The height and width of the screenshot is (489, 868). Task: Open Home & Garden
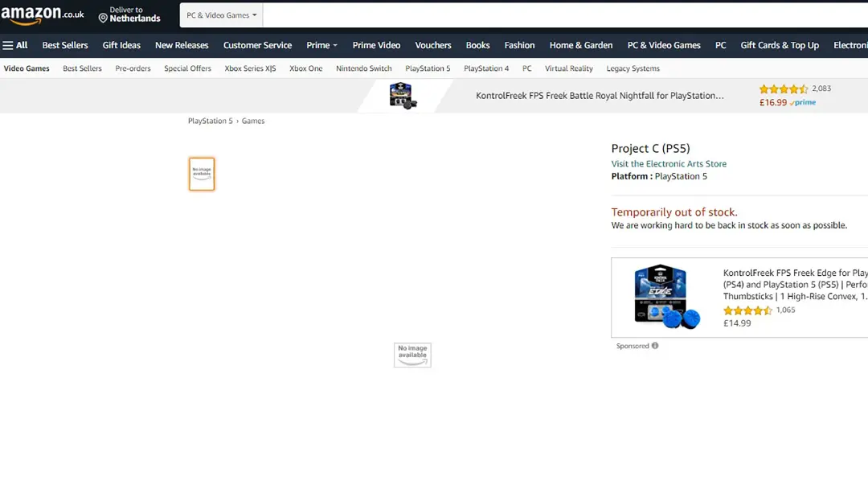(581, 45)
